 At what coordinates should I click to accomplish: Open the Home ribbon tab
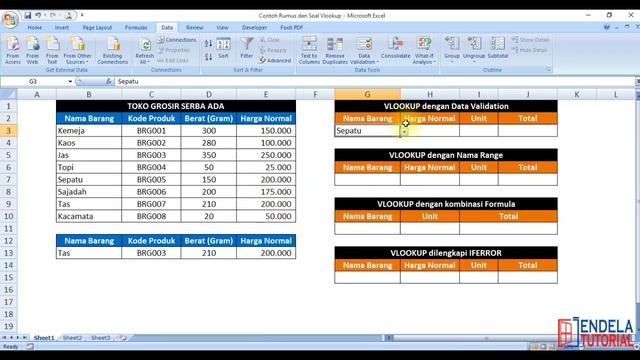coord(35,27)
